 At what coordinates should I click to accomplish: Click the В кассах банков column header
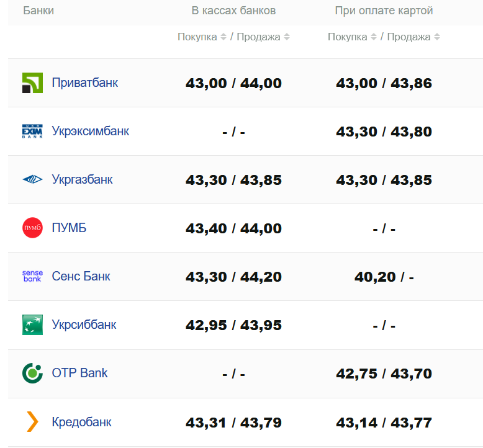(233, 11)
